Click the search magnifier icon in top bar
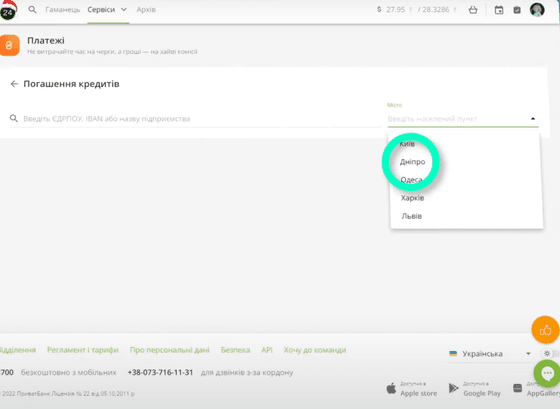This screenshot has height=409, width=560. point(32,10)
